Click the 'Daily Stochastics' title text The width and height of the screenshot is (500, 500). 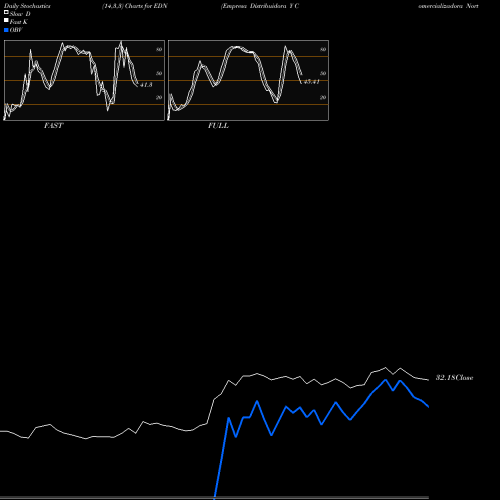click(x=27, y=6)
